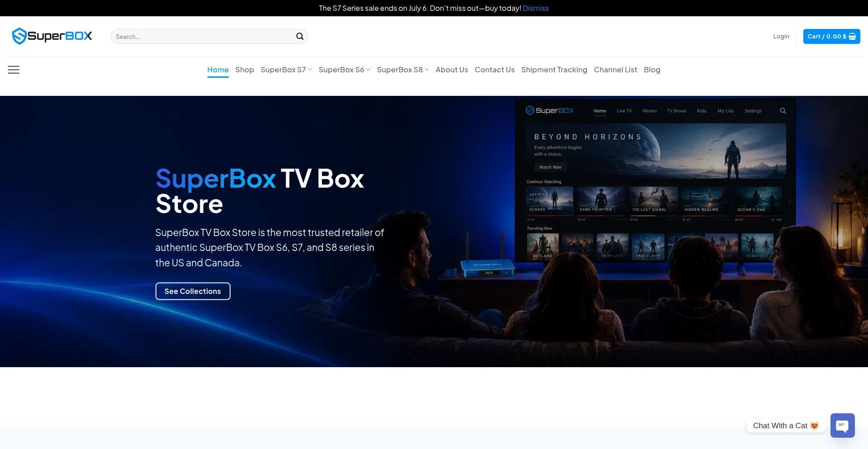Click the cart basket icon
This screenshot has height=449, width=868.
[x=852, y=37]
